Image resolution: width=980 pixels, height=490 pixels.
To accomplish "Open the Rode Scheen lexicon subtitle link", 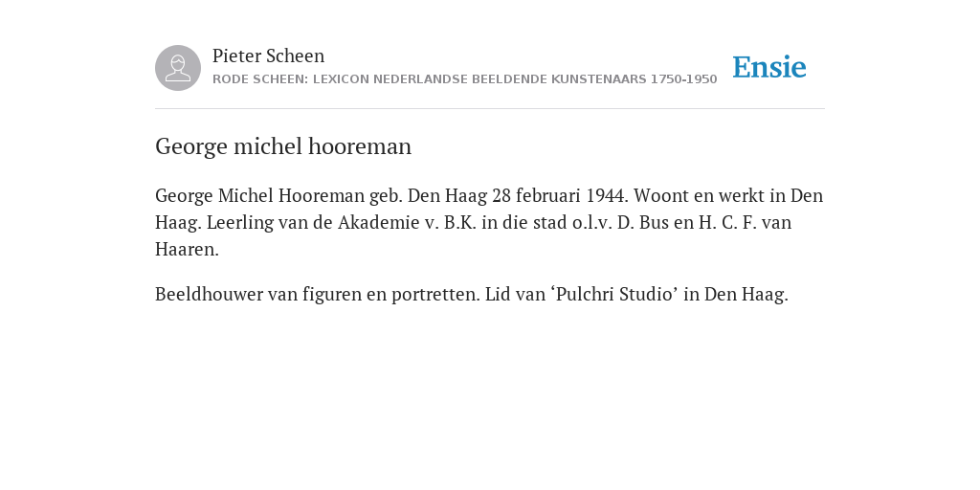I will coord(464,79).
